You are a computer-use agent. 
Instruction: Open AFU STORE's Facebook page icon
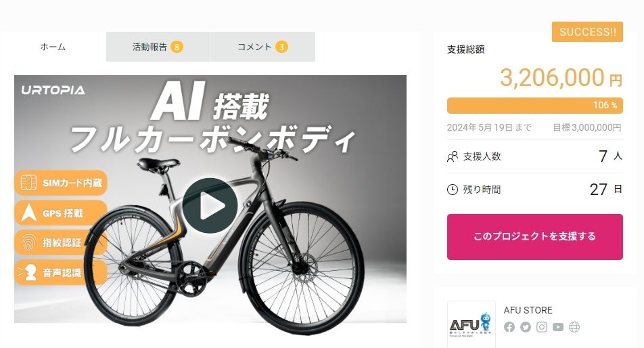[x=509, y=327]
